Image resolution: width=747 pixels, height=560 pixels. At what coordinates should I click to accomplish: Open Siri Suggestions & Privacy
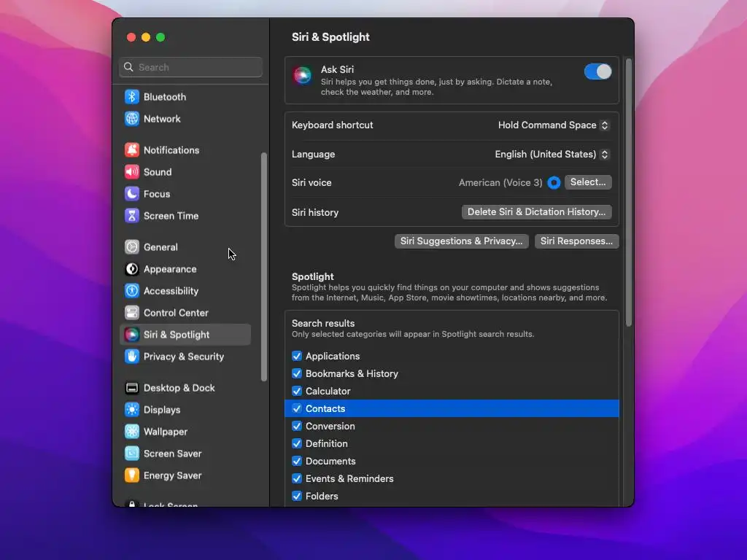(x=461, y=241)
